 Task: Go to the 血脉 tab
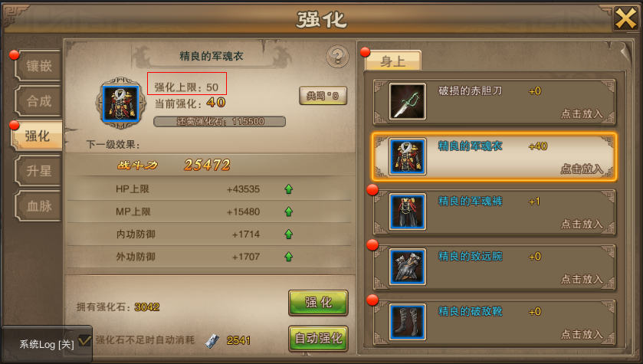(38, 206)
